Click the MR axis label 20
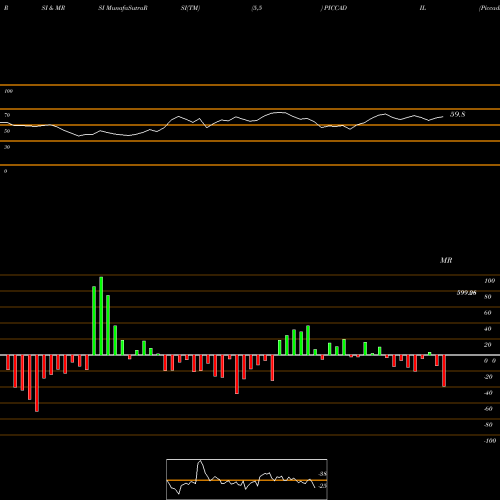 488,345
